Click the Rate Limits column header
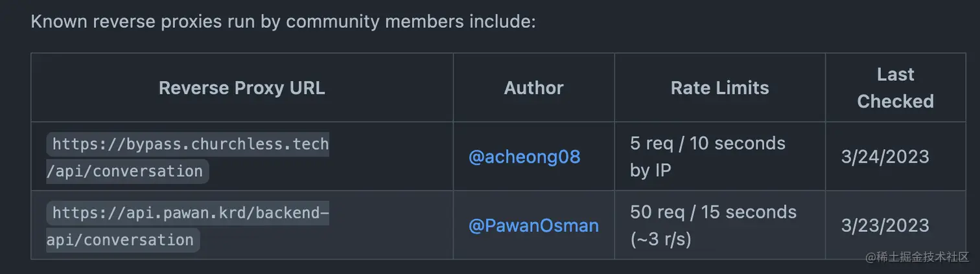Viewport: 980px width, 274px height. (719, 88)
